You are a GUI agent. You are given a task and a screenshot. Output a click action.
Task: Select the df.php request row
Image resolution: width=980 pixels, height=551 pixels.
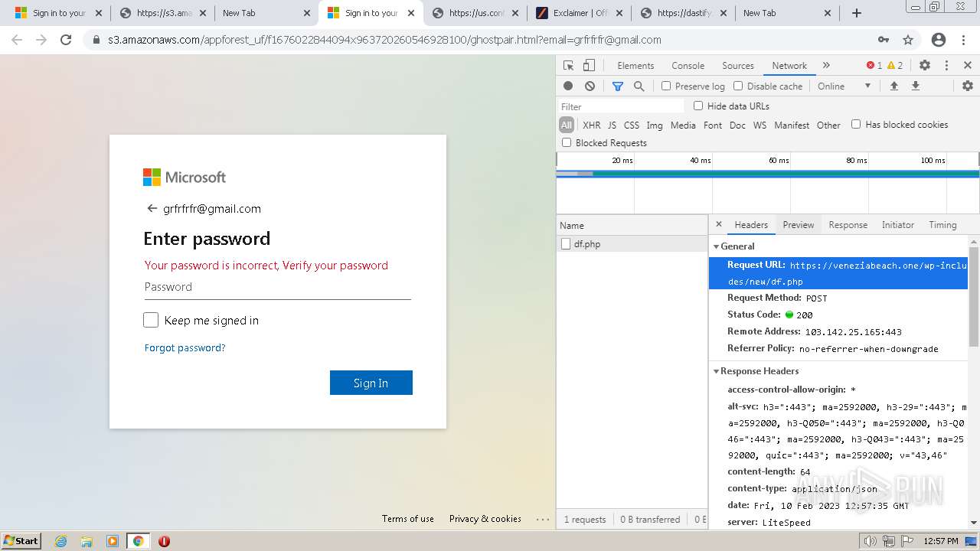tap(632, 244)
